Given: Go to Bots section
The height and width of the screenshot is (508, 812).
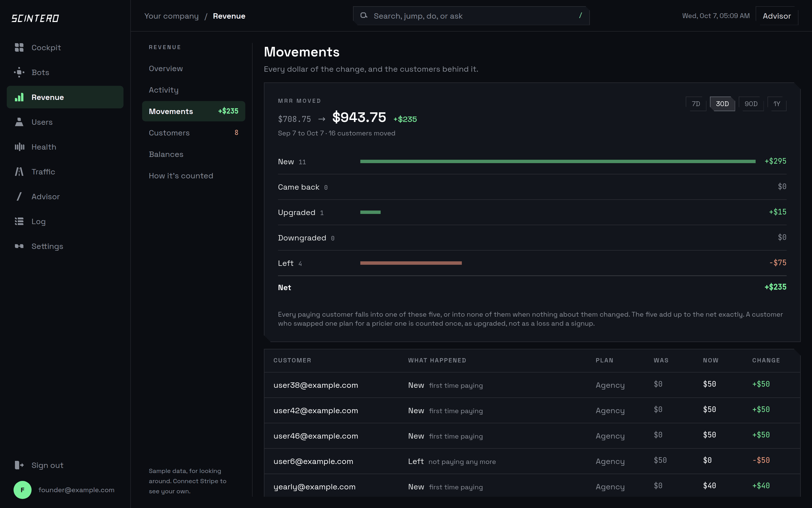Looking at the screenshot, I should tap(65, 72).
